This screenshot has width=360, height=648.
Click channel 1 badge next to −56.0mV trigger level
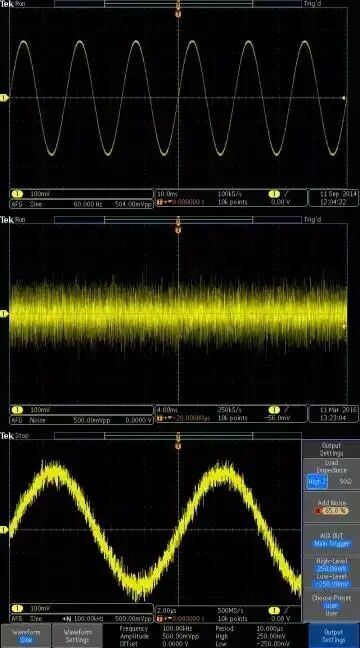point(274,410)
